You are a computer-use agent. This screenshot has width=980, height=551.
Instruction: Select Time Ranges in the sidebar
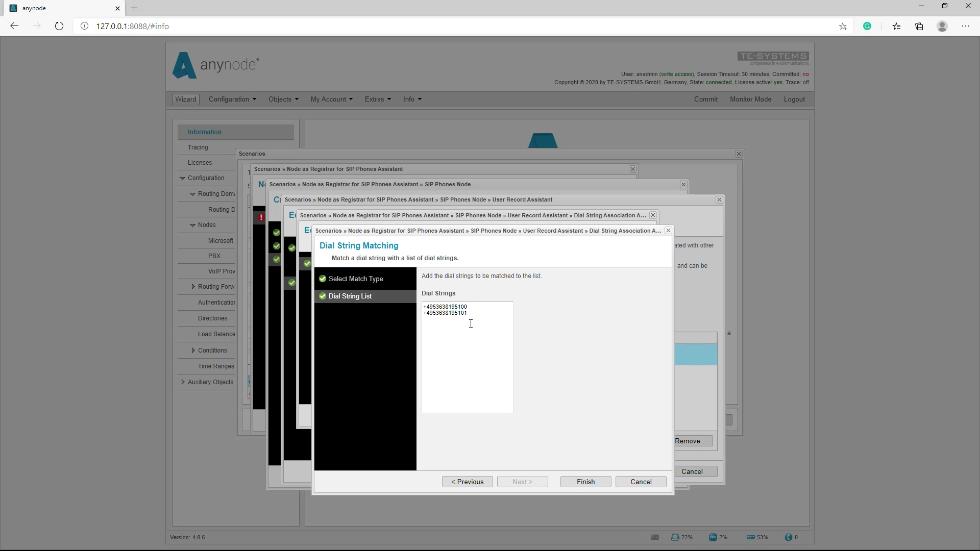tap(216, 366)
